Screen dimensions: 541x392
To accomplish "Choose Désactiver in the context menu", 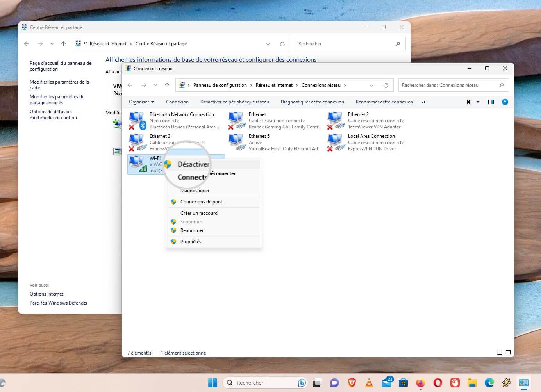I will [214, 164].
